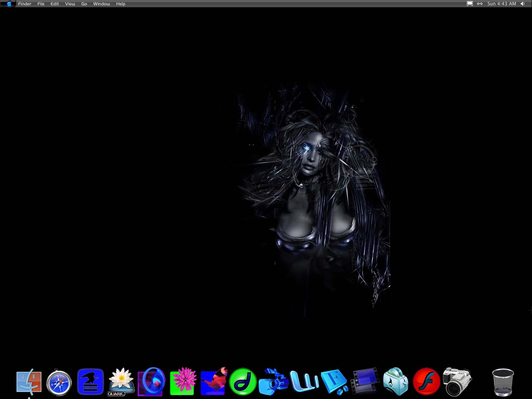This screenshot has height=399, width=532.
Task: Open the Window menu
Action: (x=101, y=4)
